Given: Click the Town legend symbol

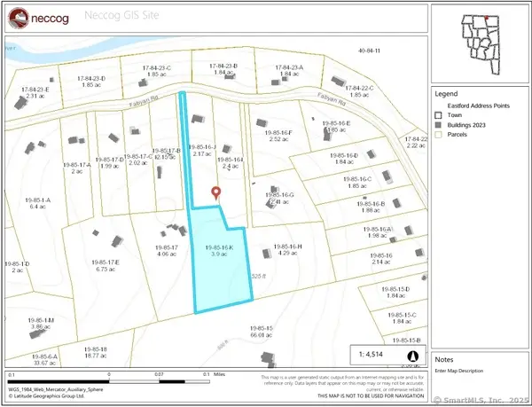Looking at the screenshot, I should (439, 115).
